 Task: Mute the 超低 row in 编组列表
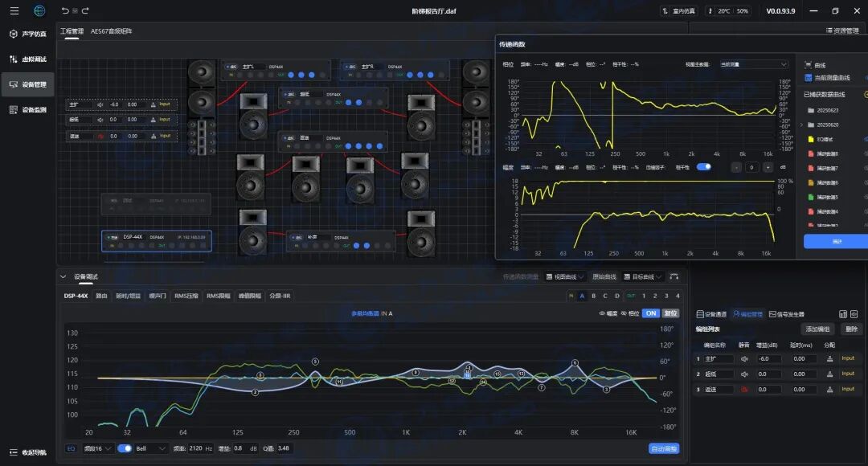pyautogui.click(x=744, y=374)
